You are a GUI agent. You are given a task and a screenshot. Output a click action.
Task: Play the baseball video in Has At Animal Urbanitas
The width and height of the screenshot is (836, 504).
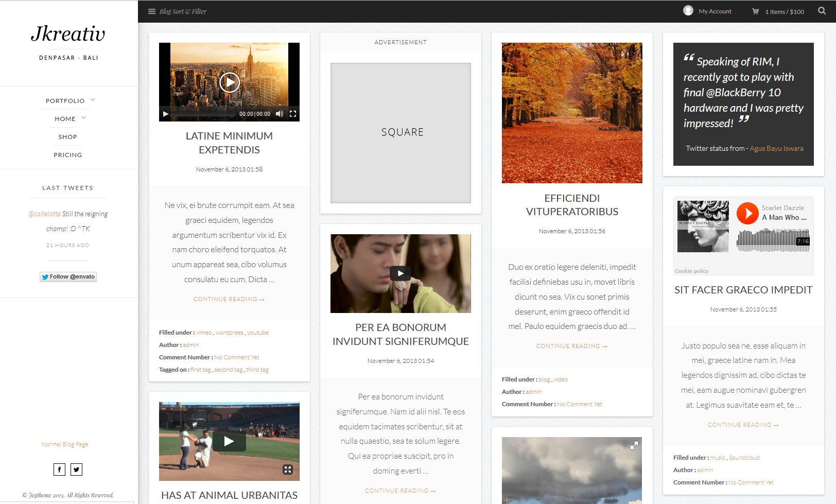coord(229,441)
